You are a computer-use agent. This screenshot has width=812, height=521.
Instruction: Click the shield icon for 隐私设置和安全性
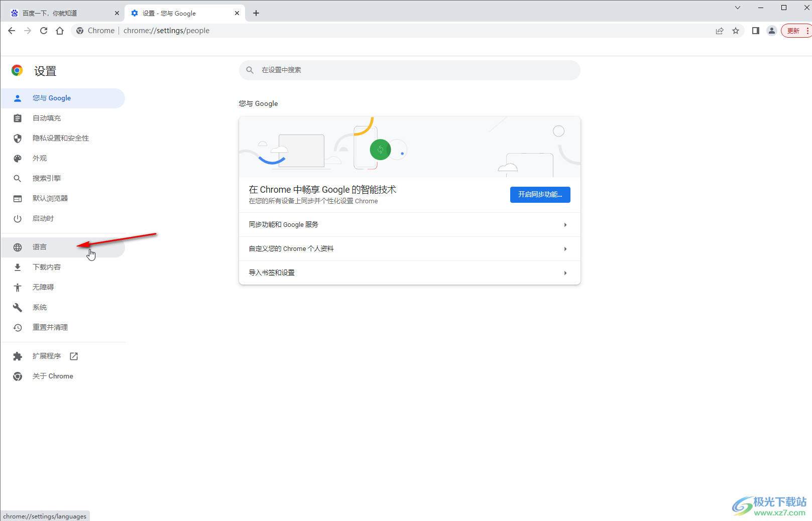pos(18,139)
